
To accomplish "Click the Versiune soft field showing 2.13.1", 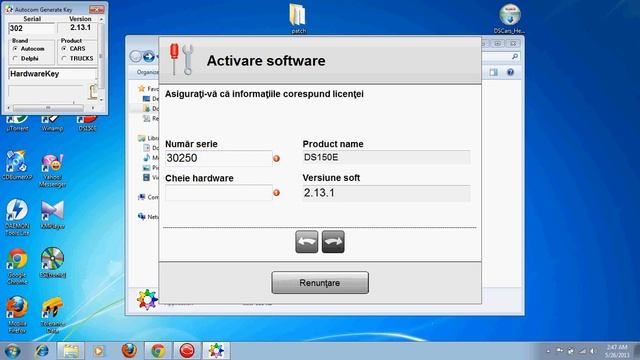I will 386,193.
